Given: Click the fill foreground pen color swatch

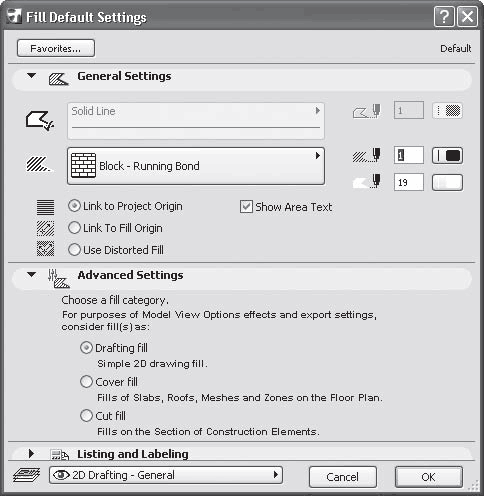Looking at the screenshot, I should tap(447, 156).
